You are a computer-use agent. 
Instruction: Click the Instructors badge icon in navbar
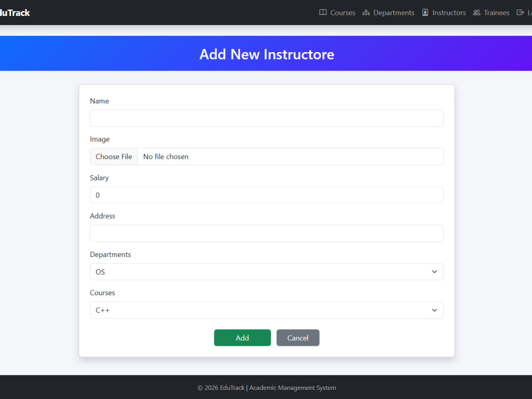point(425,13)
